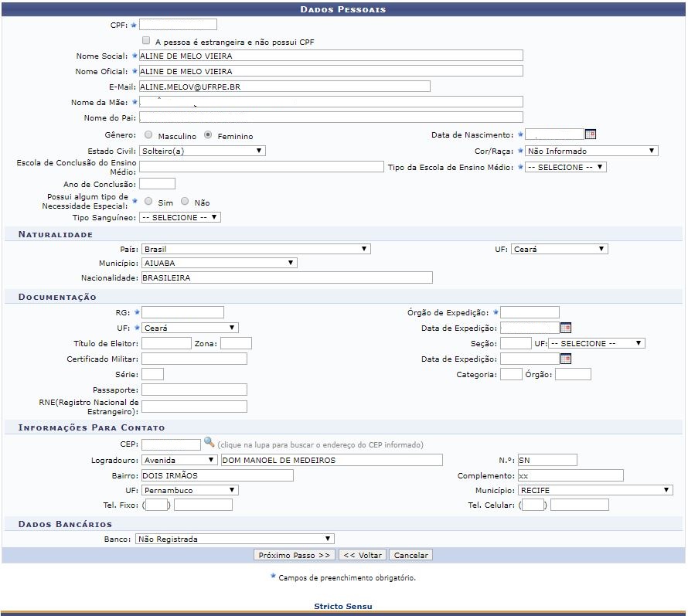Click the Bairro field
The width and height of the screenshot is (688, 616).
pos(218,475)
